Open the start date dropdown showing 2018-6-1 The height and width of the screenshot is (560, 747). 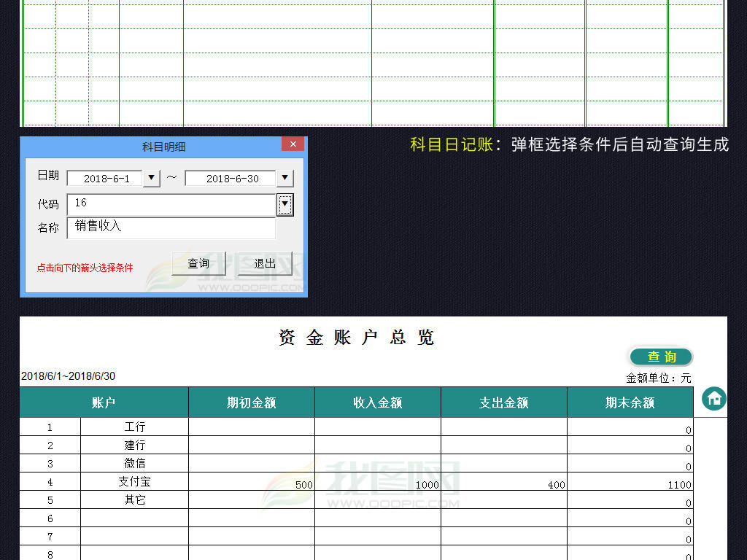click(x=151, y=177)
